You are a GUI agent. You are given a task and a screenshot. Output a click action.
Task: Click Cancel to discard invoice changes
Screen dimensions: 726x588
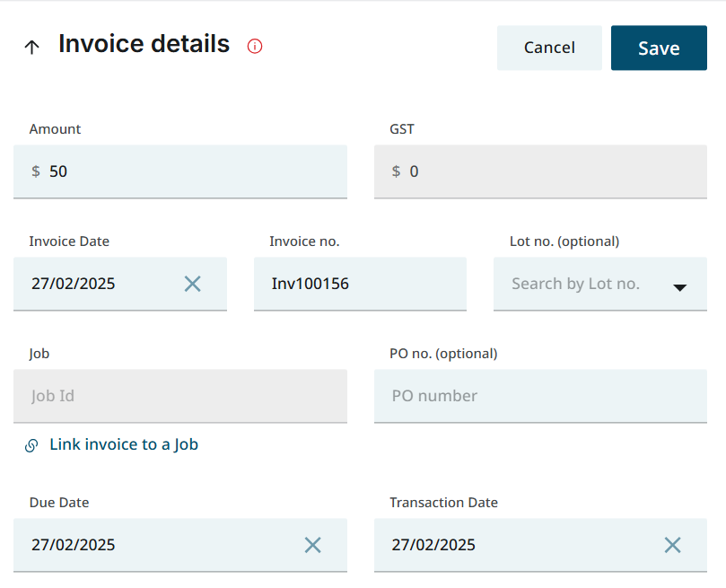pyautogui.click(x=548, y=48)
